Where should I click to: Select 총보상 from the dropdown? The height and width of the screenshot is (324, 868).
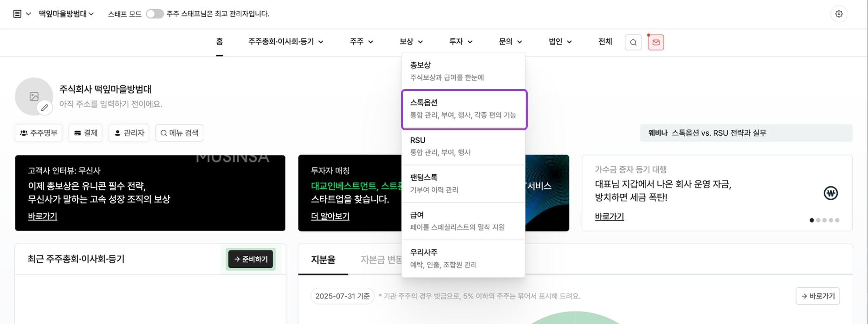tap(463, 71)
